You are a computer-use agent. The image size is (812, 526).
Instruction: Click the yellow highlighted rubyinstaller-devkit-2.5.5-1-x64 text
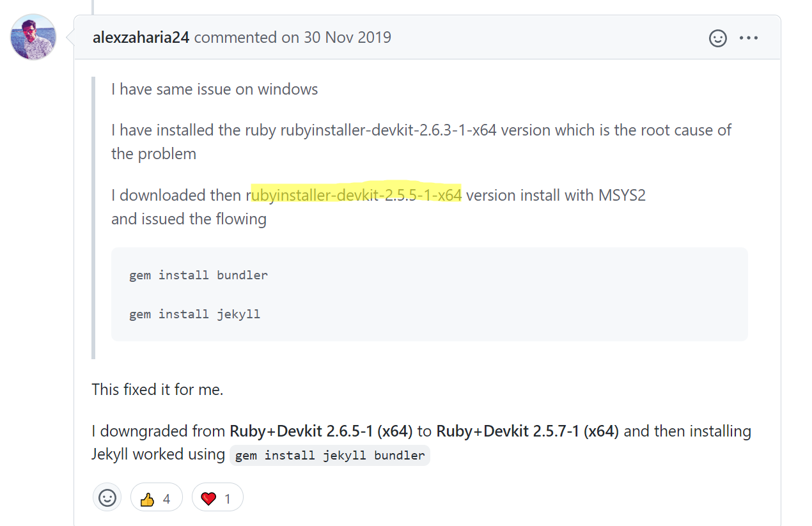(357, 195)
